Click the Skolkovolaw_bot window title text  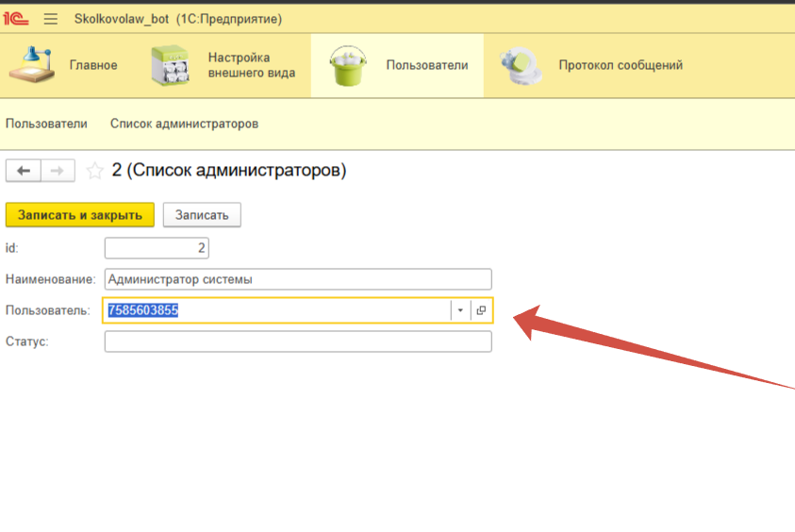177,19
